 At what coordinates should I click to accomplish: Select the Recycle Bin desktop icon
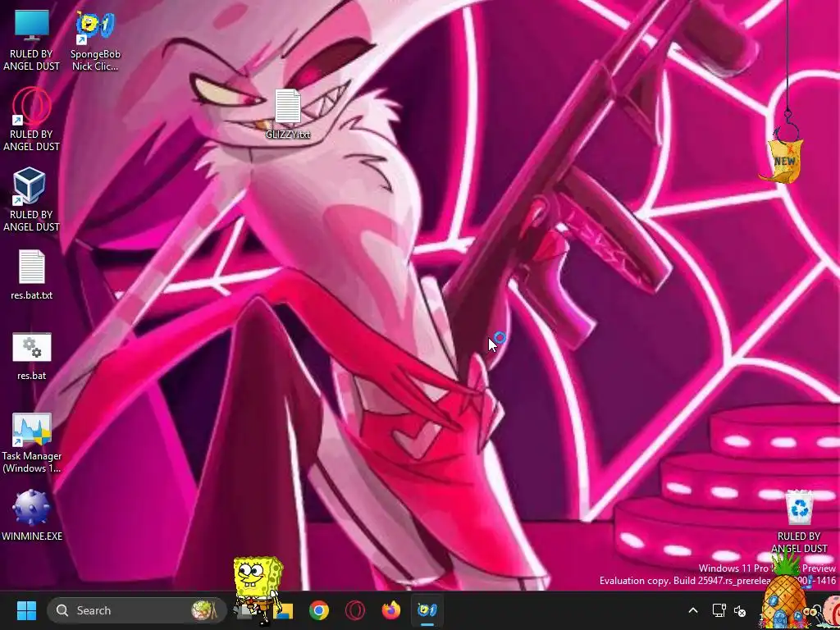799,508
